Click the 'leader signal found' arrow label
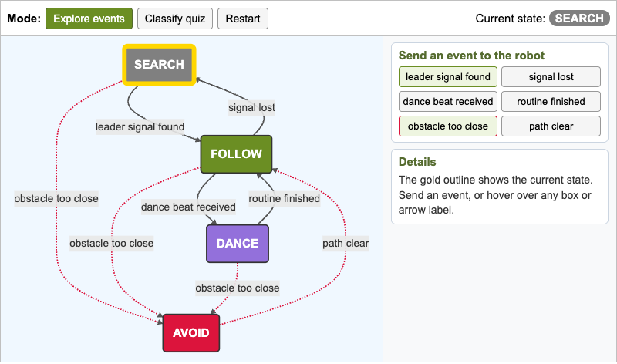The image size is (617, 364). coord(140,126)
